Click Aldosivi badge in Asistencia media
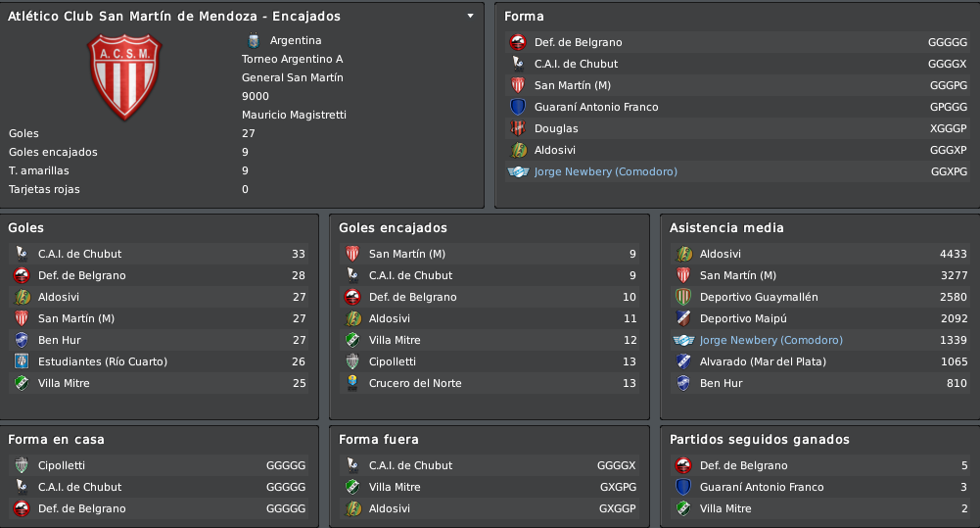This screenshot has height=528, width=980. 683,254
